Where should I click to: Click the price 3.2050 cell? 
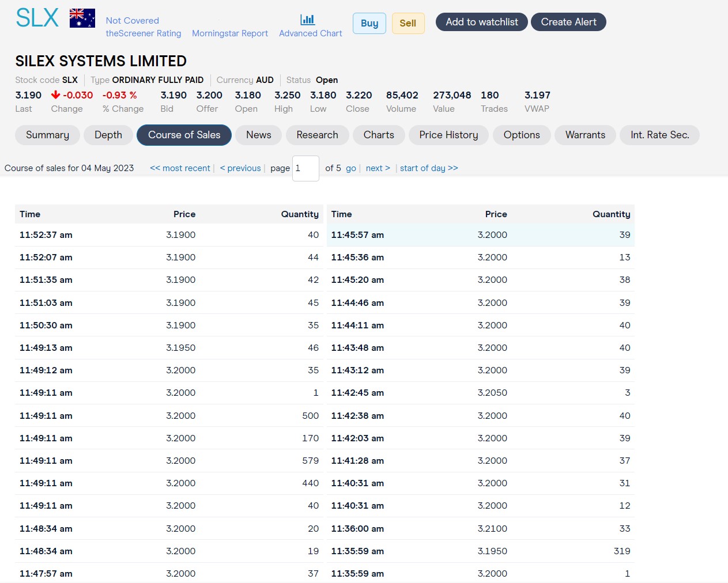pyautogui.click(x=492, y=393)
